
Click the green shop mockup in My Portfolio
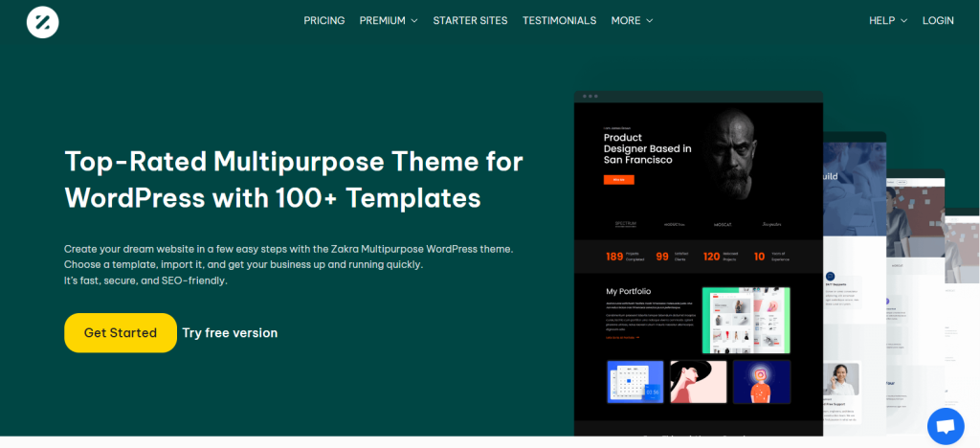[x=746, y=320]
